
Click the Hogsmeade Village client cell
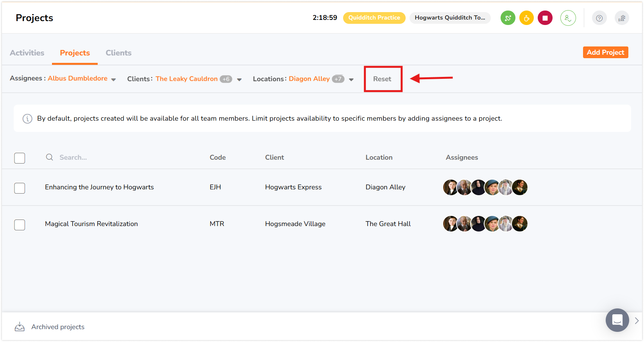295,224
